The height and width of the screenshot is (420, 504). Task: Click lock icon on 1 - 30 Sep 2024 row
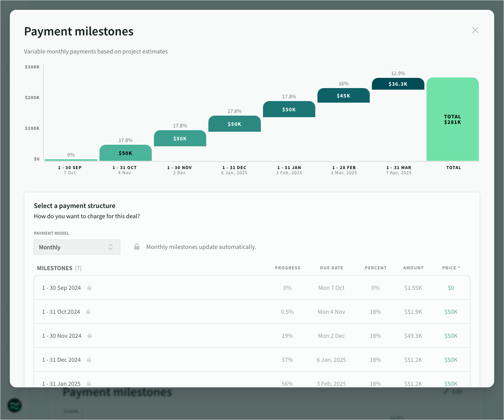click(89, 287)
